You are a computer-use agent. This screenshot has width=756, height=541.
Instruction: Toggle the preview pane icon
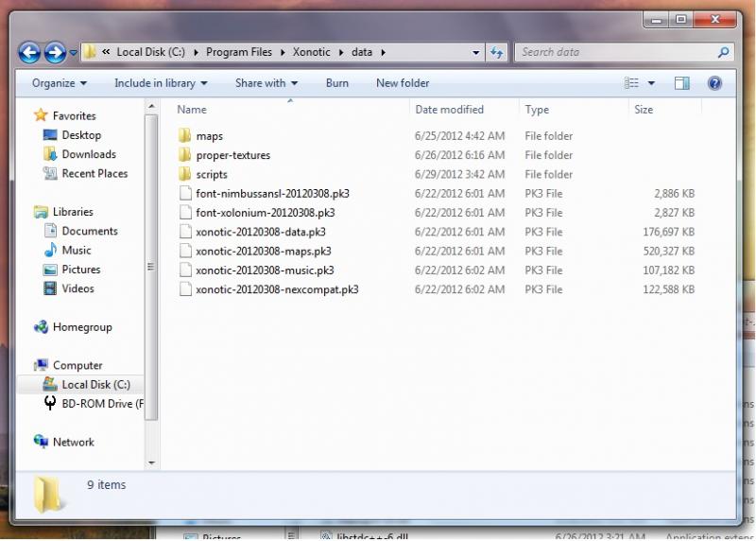(x=682, y=83)
